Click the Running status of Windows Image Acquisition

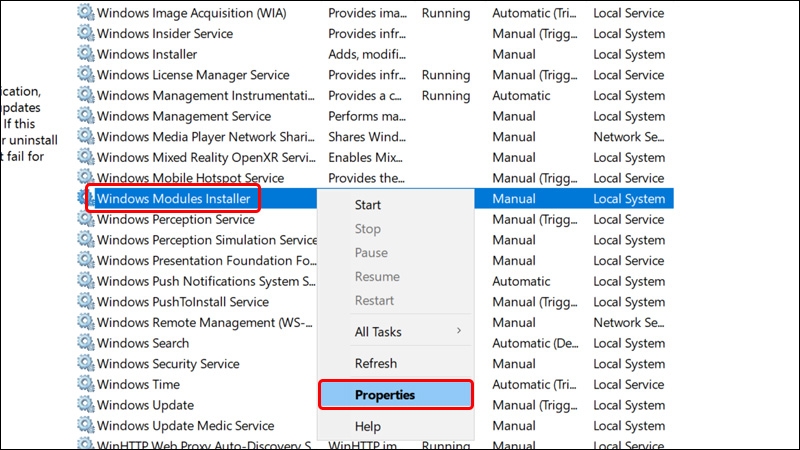click(446, 13)
